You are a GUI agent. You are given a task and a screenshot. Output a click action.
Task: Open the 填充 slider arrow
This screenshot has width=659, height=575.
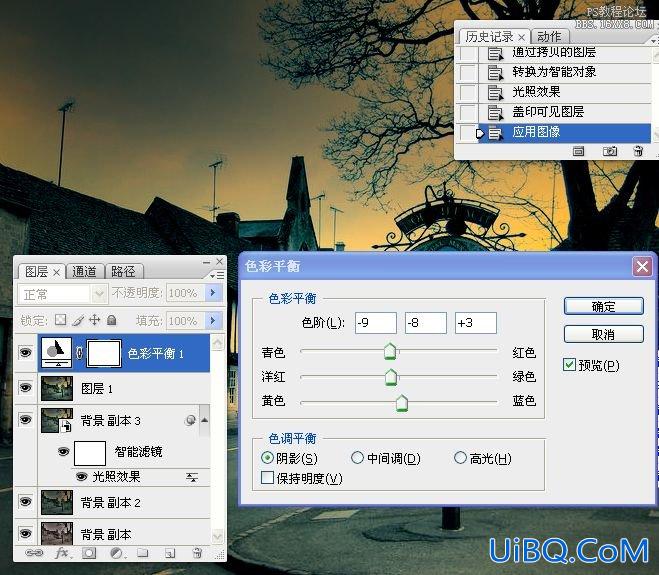(x=213, y=321)
